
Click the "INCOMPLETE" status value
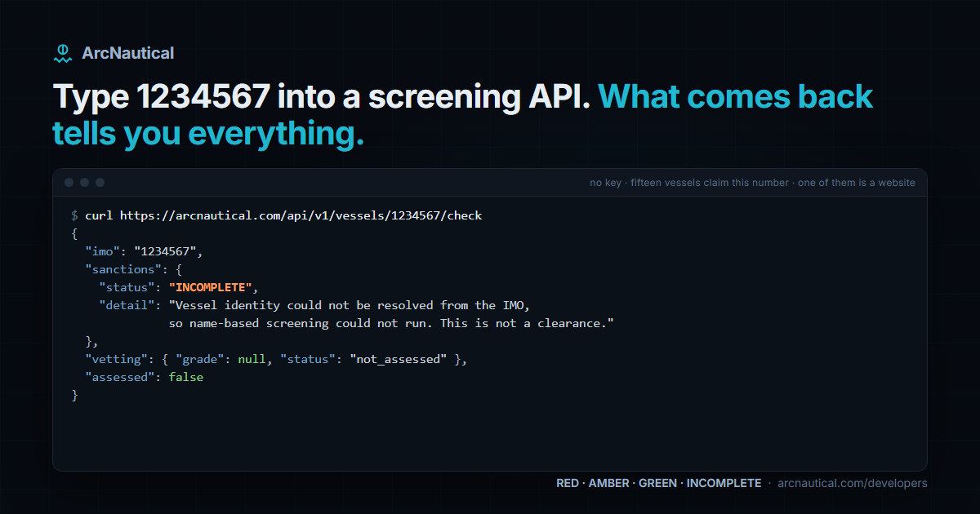pos(212,287)
